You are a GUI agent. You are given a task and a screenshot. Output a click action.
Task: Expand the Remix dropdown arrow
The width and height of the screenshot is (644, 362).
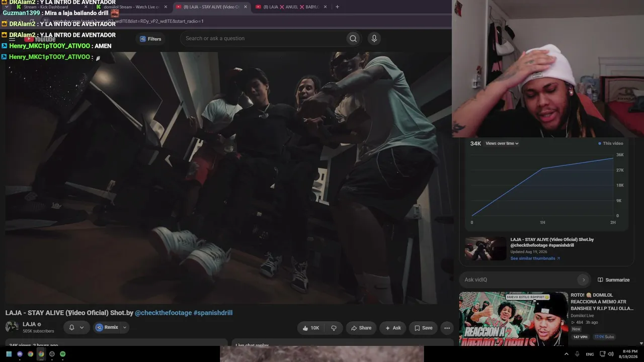pos(125,327)
